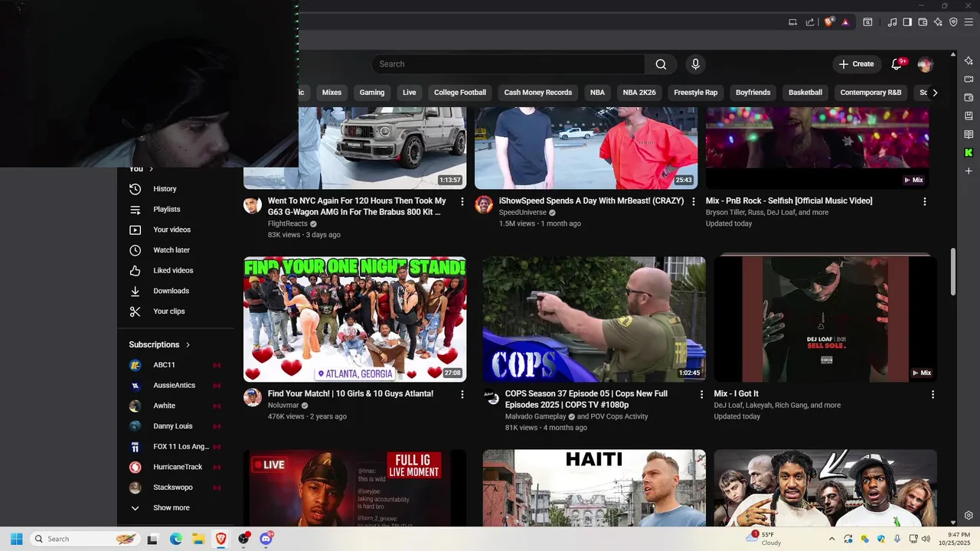Open the COPS episode video thumbnail
The height and width of the screenshot is (551, 980).
(x=594, y=319)
